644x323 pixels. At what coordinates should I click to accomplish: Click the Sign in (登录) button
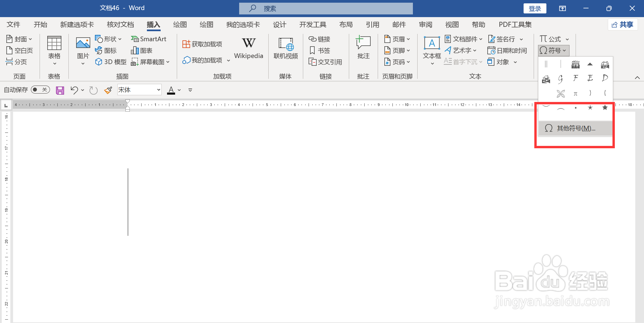535,8
